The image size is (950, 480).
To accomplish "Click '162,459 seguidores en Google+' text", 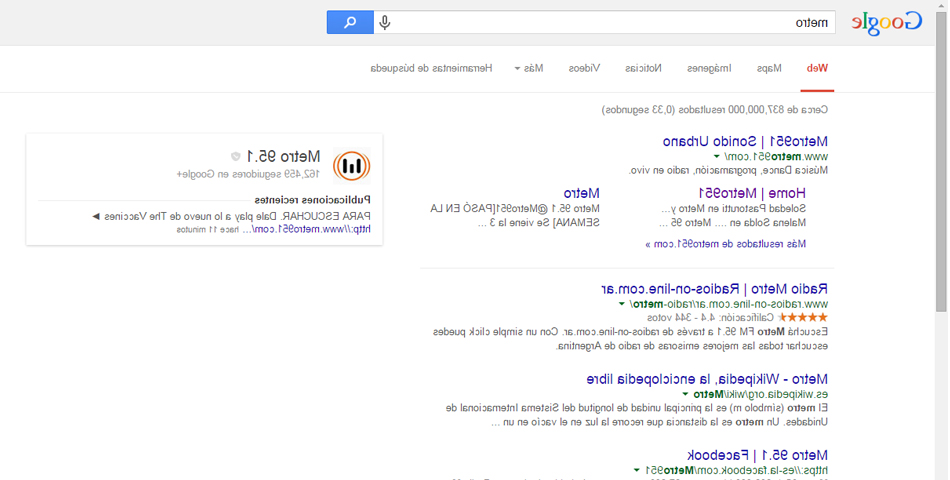I will 248,175.
